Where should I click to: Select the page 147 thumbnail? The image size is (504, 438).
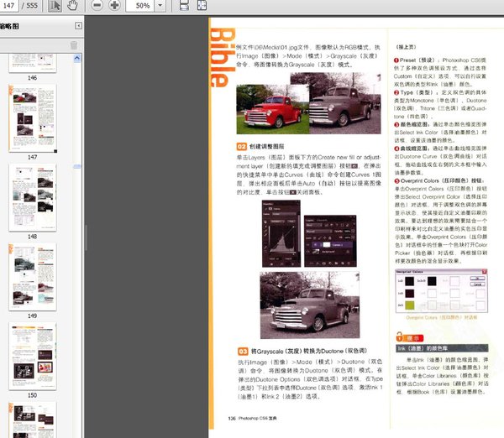point(32,117)
